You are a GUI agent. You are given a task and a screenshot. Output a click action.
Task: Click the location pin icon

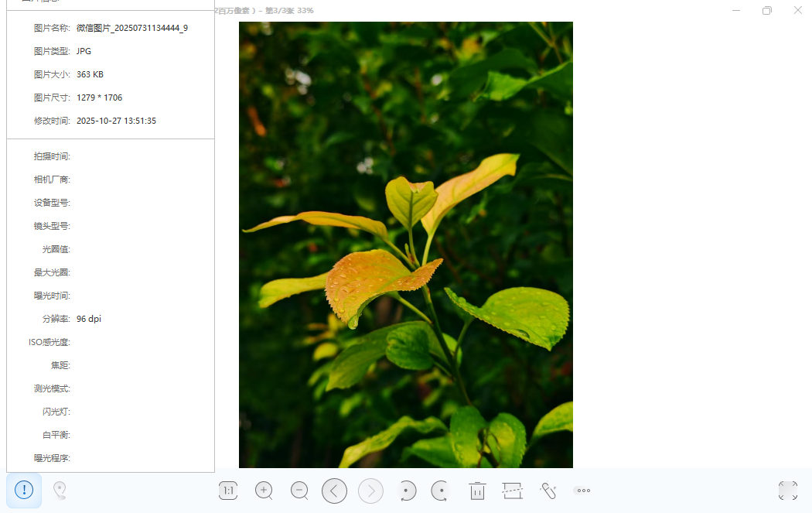(60, 490)
